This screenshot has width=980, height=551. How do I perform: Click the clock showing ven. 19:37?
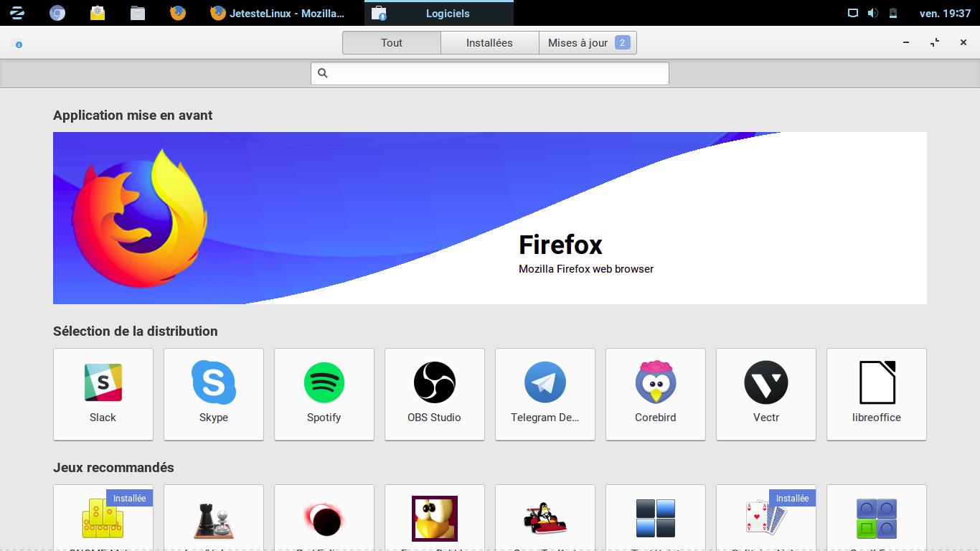tap(945, 13)
